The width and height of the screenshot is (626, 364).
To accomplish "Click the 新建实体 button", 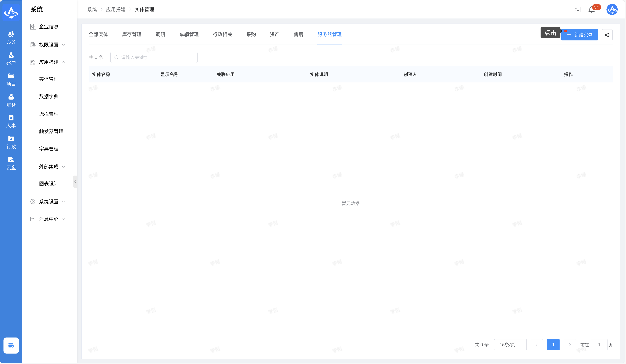I will (x=580, y=35).
